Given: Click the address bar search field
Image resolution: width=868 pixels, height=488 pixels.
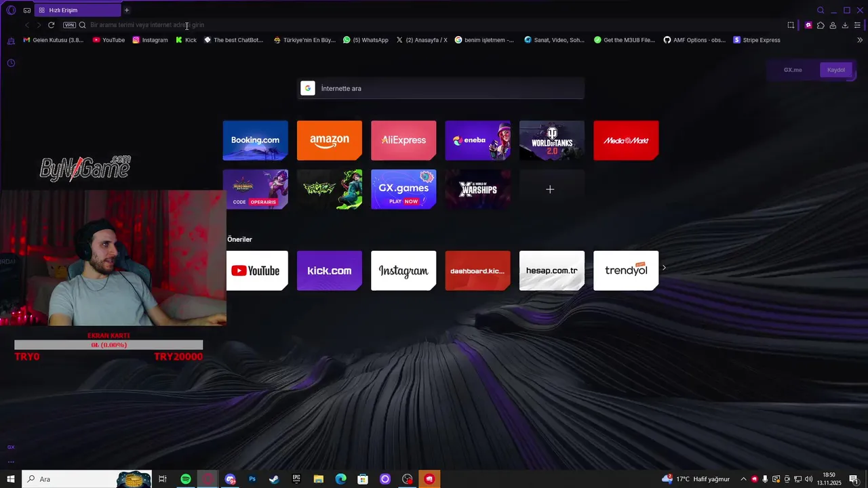Looking at the screenshot, I should click(434, 25).
